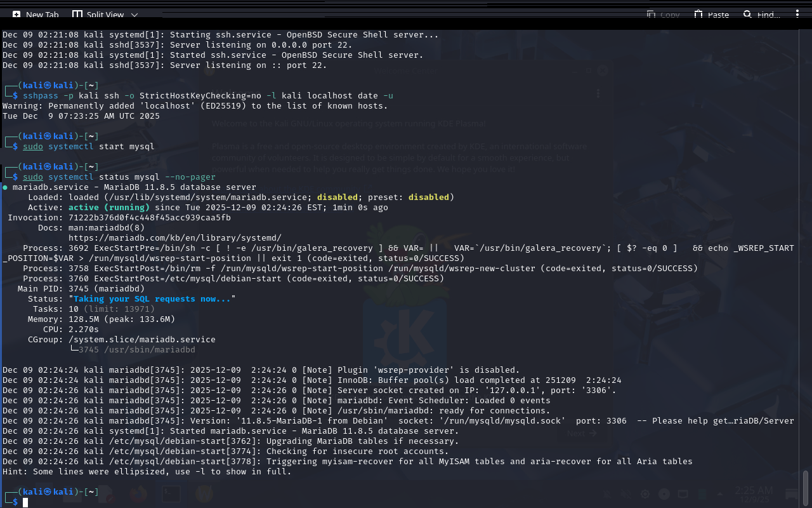
Task: Click the terminal icon in taskbar
Action: coord(171,493)
